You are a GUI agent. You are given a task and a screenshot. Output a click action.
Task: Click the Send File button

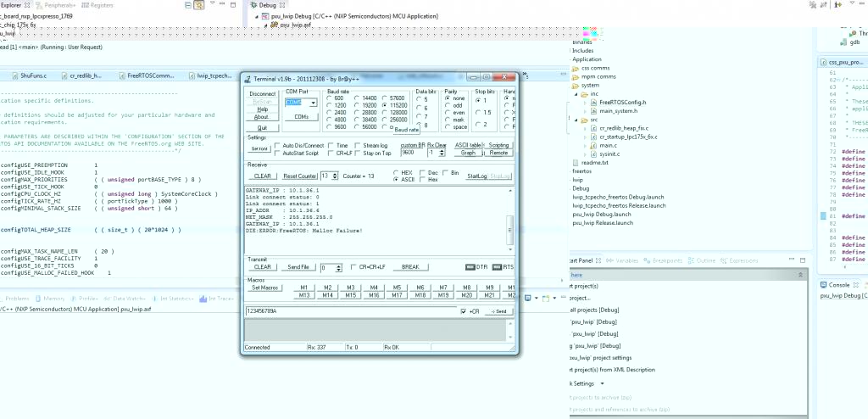coord(298,267)
